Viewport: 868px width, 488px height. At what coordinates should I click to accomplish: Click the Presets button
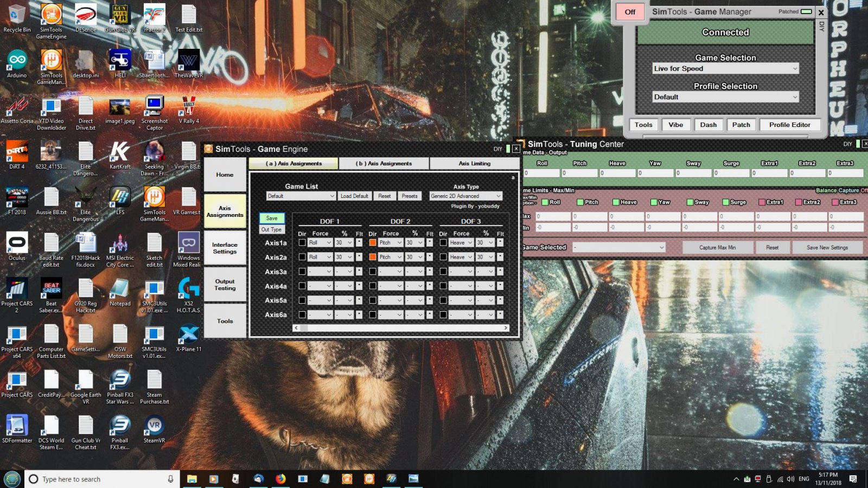coord(410,196)
